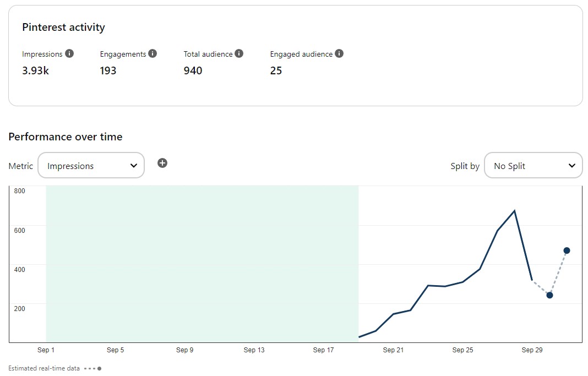
Task: Click the Metric label
Action: coord(20,166)
